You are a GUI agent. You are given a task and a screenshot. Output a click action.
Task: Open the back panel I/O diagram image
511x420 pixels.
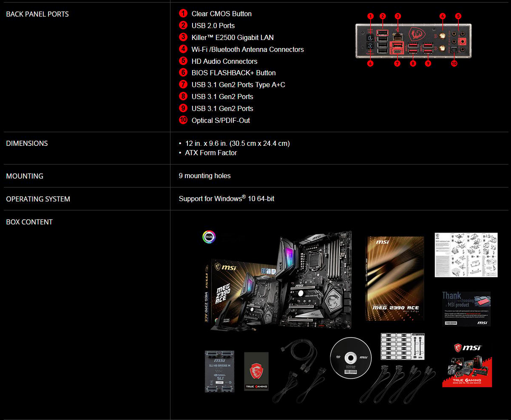pyautogui.click(x=414, y=40)
